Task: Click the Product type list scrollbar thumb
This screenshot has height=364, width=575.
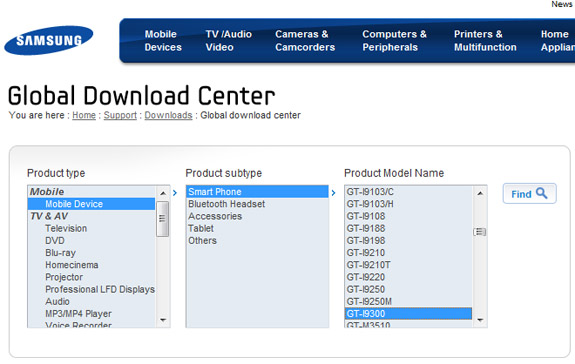Action: pos(162,219)
